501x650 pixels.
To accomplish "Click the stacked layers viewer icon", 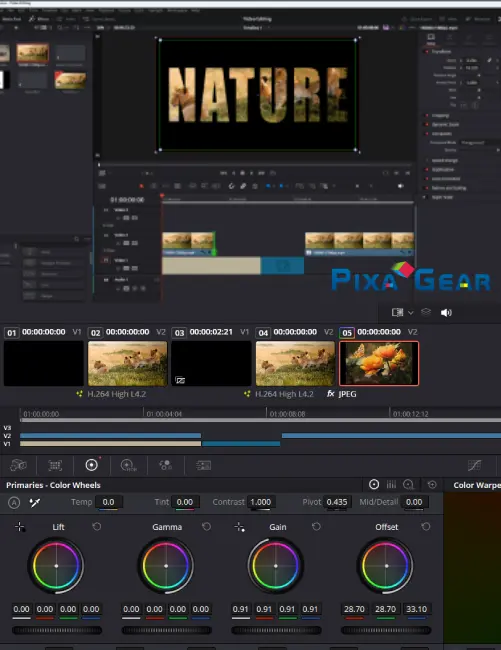I will 426,312.
